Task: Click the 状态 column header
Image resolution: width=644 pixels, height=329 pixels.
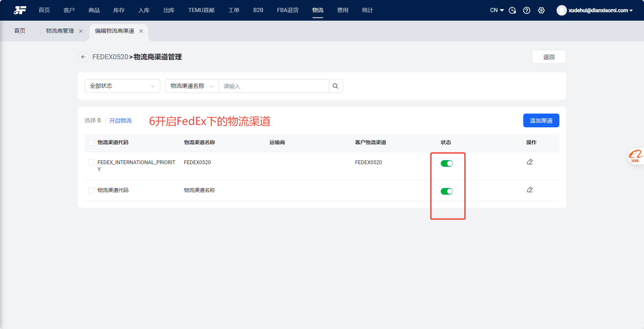Action: click(446, 142)
